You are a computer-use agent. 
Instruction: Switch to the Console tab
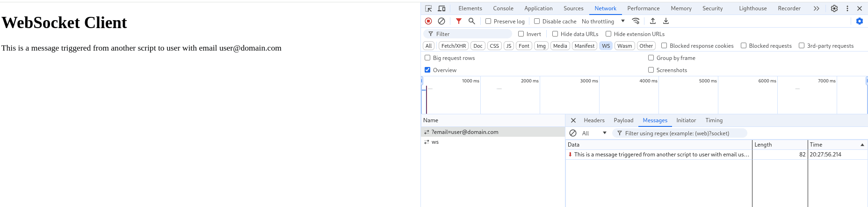coord(503,8)
